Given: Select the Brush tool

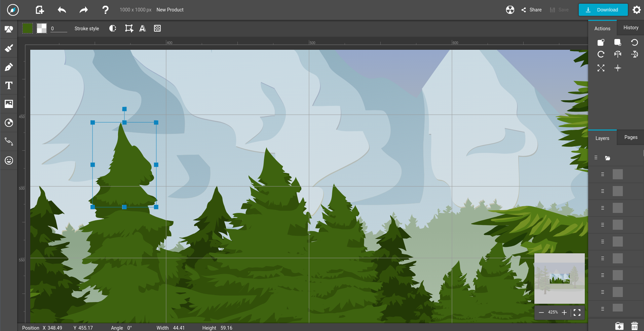Looking at the screenshot, I should pos(9,48).
